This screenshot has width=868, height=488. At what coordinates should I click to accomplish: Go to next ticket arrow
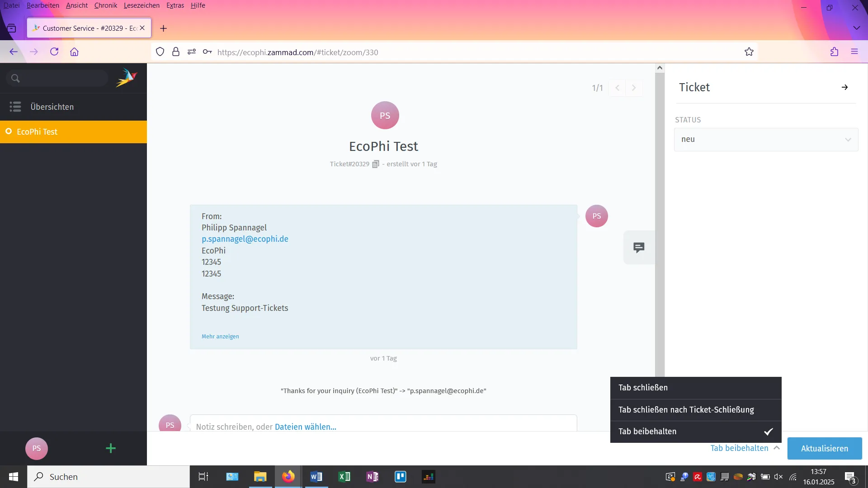[634, 88]
